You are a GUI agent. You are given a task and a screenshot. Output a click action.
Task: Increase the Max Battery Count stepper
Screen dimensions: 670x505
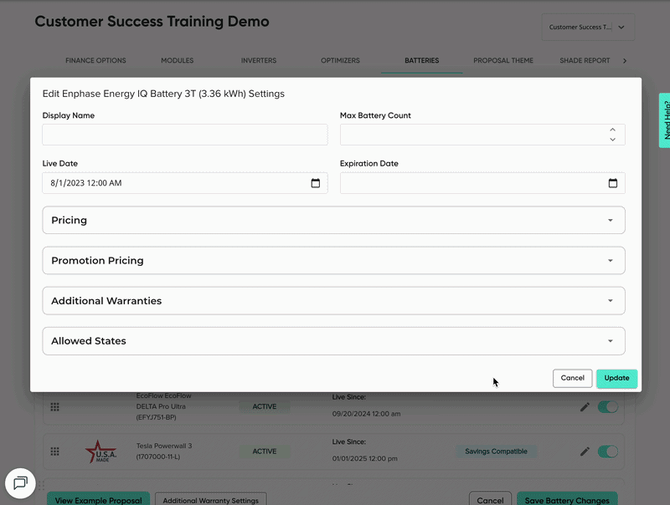point(613,130)
